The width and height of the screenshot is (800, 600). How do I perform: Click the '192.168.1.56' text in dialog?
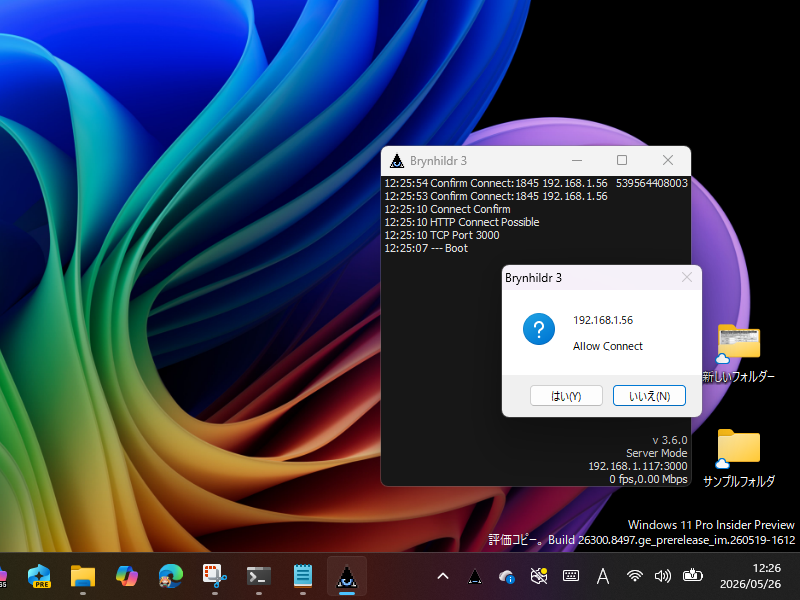(x=603, y=320)
